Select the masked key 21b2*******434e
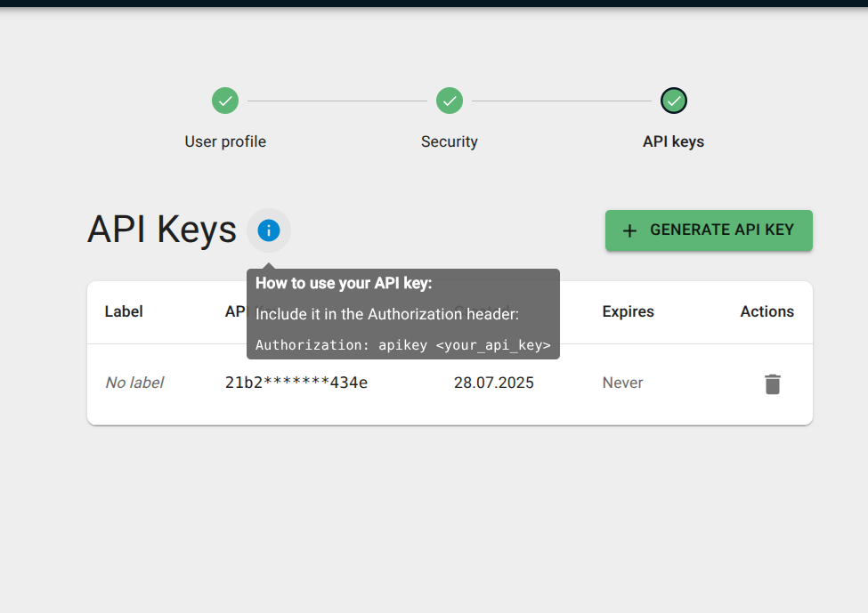The width and height of the screenshot is (868, 613). click(x=298, y=383)
